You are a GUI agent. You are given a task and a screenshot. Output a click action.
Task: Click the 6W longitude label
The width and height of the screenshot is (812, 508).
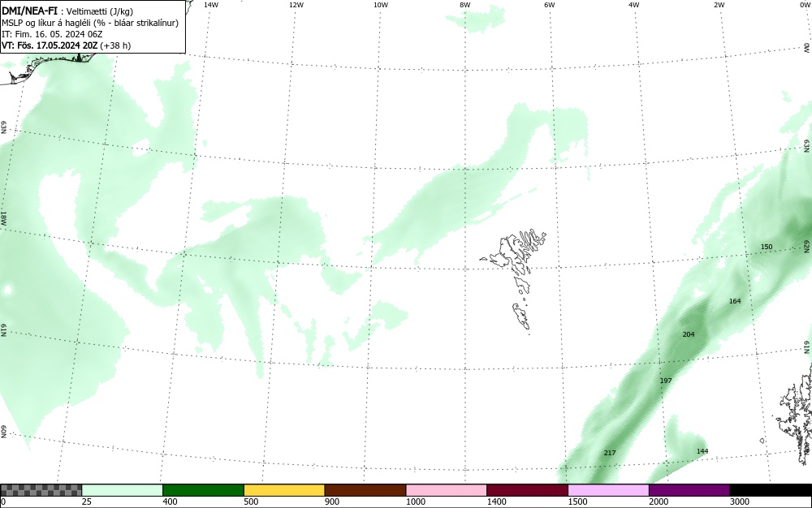pyautogui.click(x=550, y=5)
